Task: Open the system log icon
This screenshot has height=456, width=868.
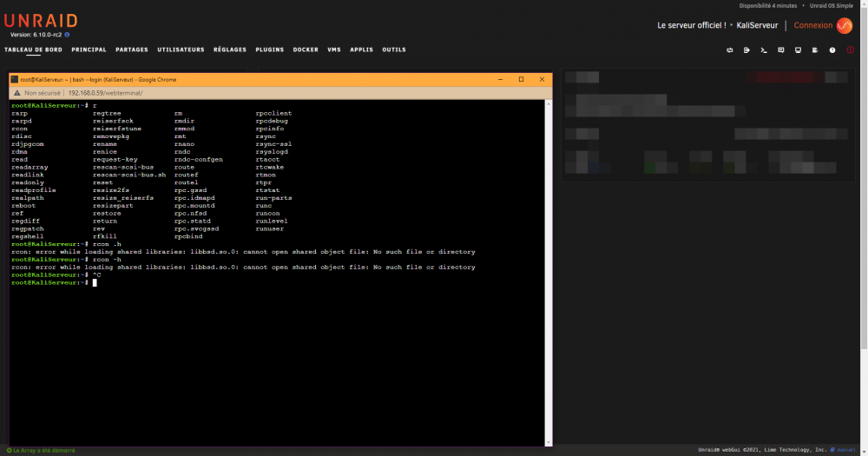Action: tap(815, 50)
